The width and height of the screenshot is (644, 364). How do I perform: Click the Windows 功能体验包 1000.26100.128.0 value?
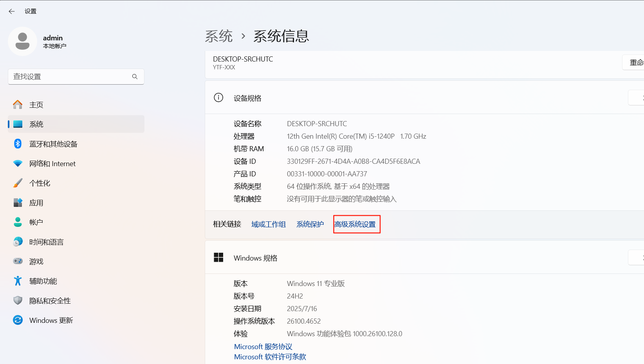pyautogui.click(x=345, y=334)
